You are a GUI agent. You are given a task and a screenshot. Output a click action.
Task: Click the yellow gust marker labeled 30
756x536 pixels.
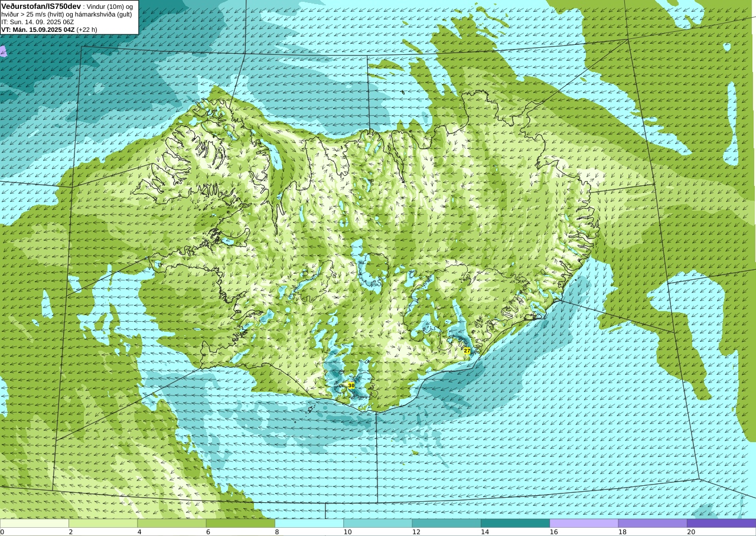(351, 385)
